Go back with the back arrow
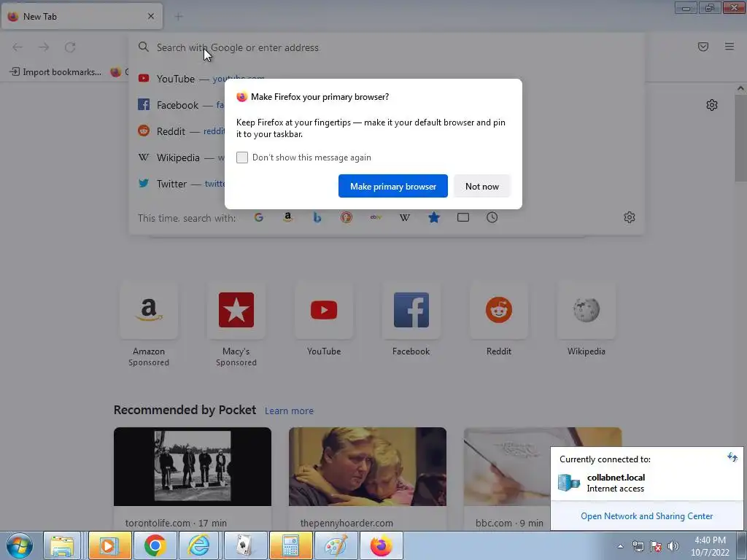747x560 pixels. tap(18, 47)
